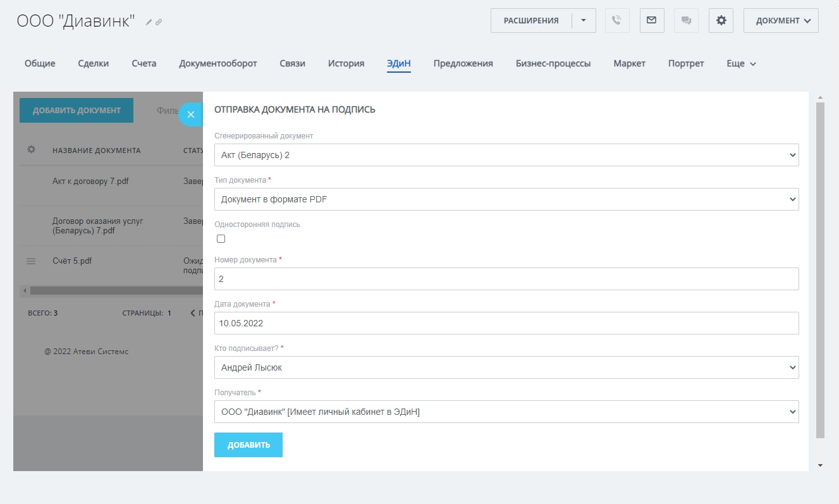Open the email envelope icon
The image size is (839, 504).
[651, 20]
